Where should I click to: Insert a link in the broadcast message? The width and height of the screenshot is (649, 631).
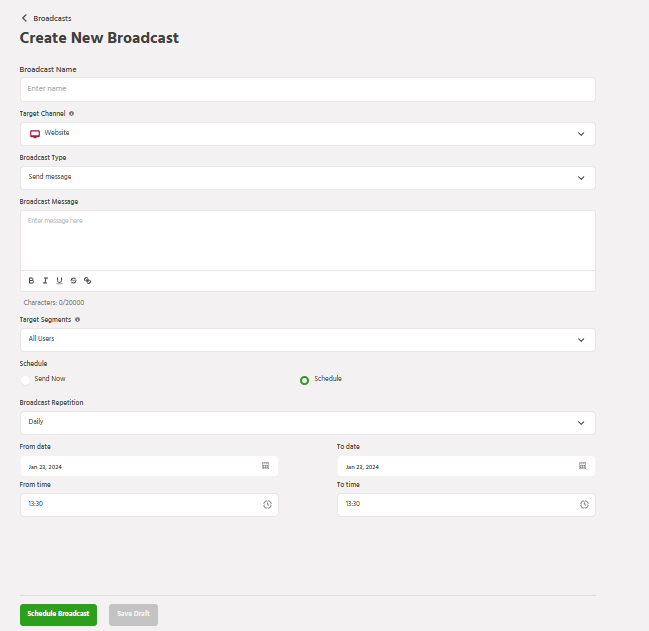(x=87, y=281)
